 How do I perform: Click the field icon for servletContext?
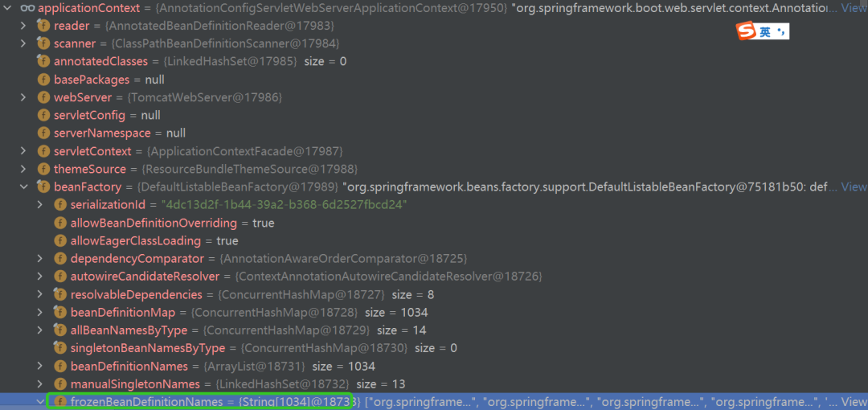click(43, 151)
